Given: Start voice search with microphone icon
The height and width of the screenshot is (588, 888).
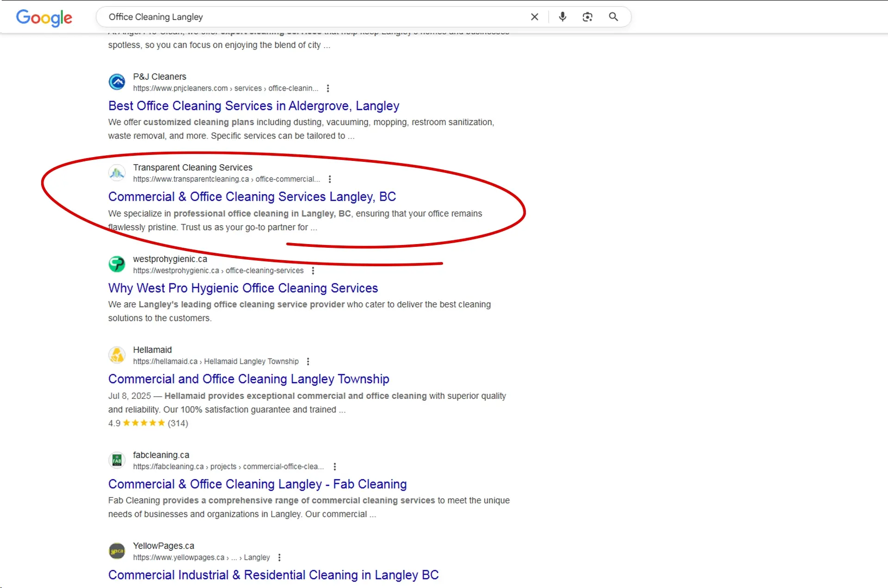Looking at the screenshot, I should [x=562, y=17].
